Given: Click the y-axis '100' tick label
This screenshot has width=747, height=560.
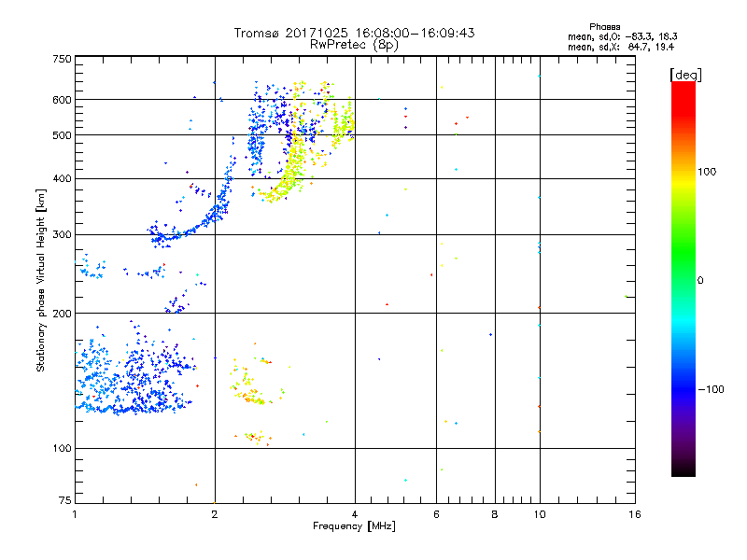Looking at the screenshot, I should [62, 448].
